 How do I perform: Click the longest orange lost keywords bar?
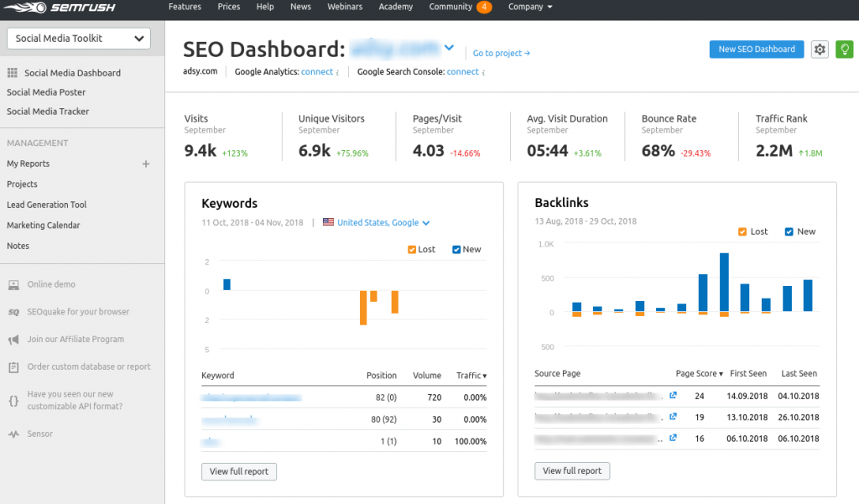(x=363, y=308)
